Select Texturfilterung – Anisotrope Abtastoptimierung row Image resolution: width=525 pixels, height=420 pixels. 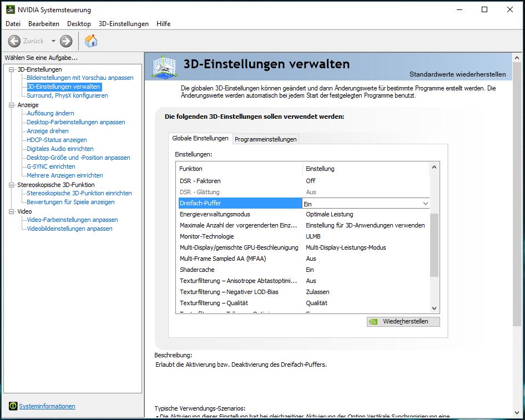pyautogui.click(x=304, y=281)
